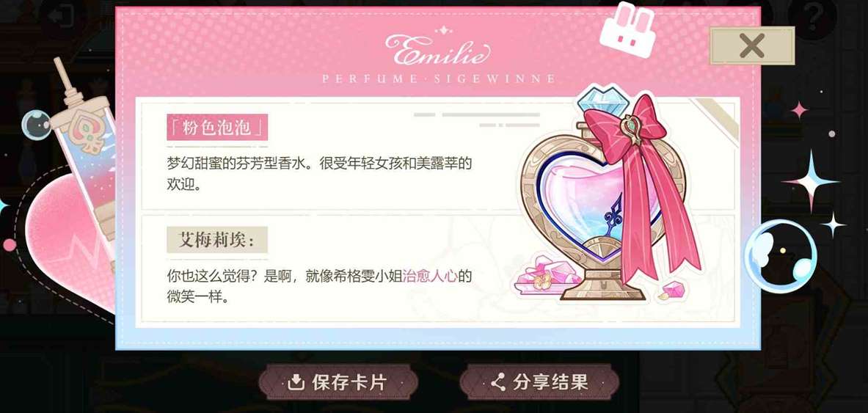Viewport: 868px width, 413px height.
Task: Tap the pink crystals beside the bottle base
Action: coord(540,273)
